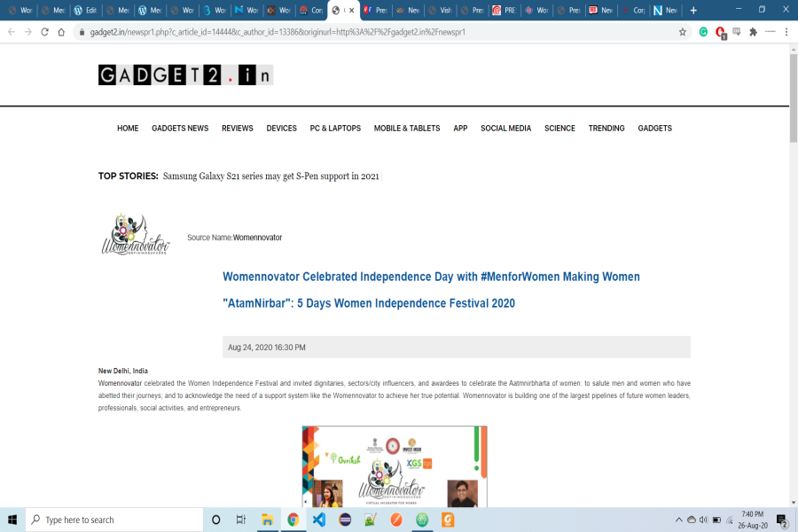The height and width of the screenshot is (532, 798).
Task: Open the orange Postman taskbar icon
Action: coord(396,520)
